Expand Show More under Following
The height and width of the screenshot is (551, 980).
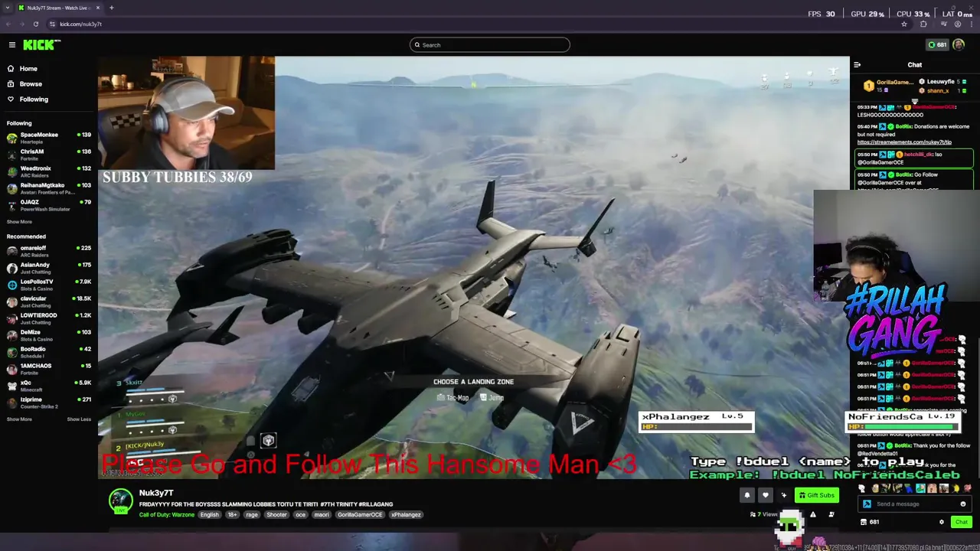19,222
